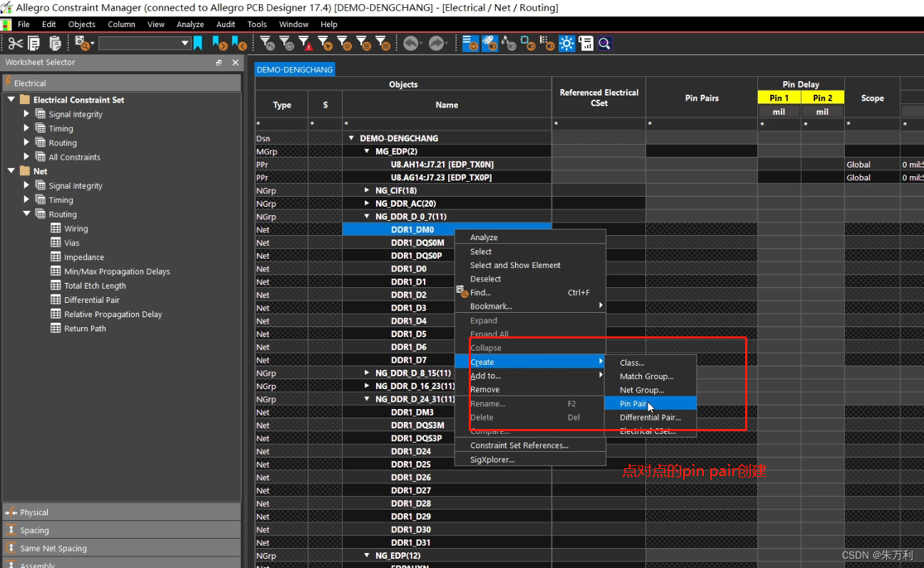
Task: Open the Physical domain section
Action: coord(121,512)
